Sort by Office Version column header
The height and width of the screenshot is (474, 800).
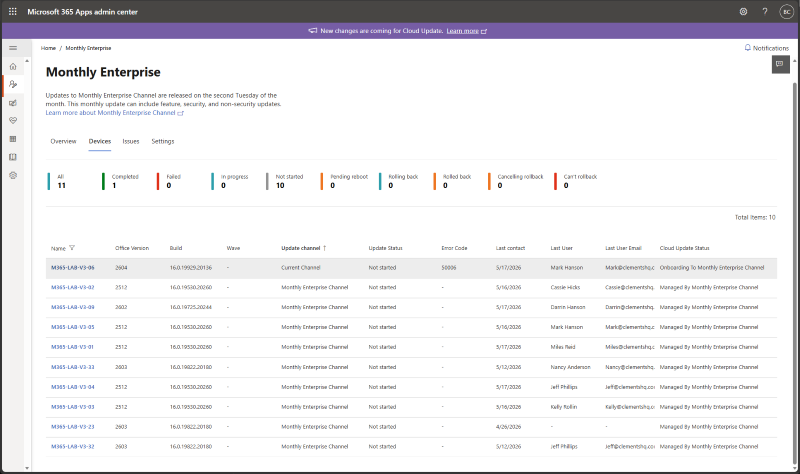pos(132,248)
